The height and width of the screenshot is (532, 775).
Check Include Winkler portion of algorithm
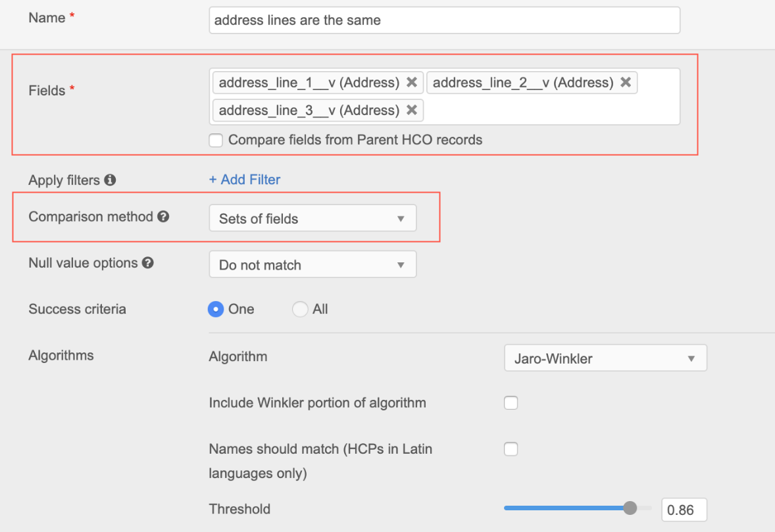coord(511,403)
